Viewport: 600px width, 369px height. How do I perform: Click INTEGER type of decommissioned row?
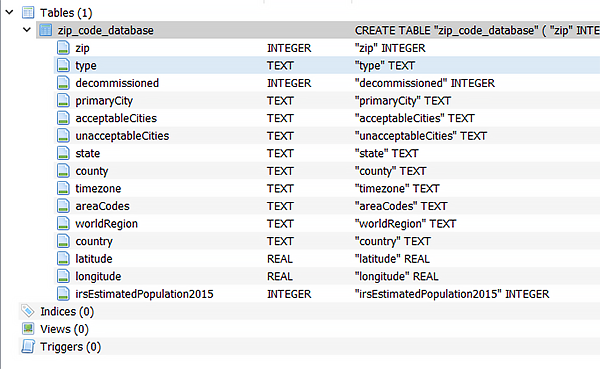click(x=289, y=83)
